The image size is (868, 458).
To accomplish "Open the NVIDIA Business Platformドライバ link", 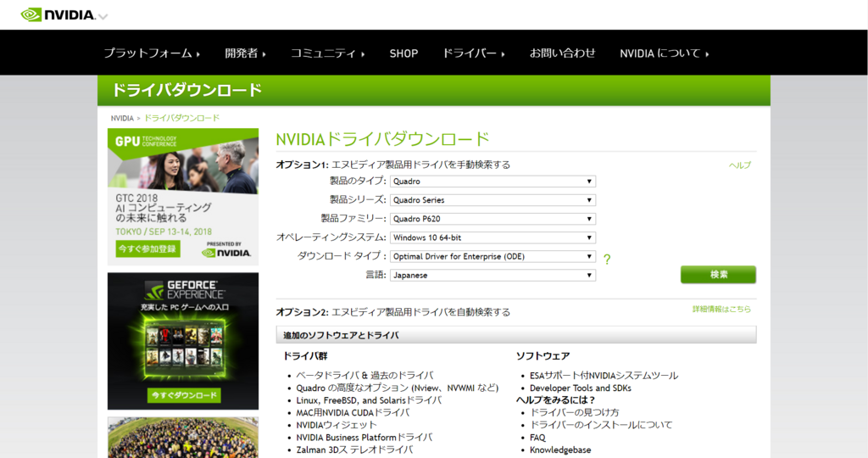I will 364,437.
